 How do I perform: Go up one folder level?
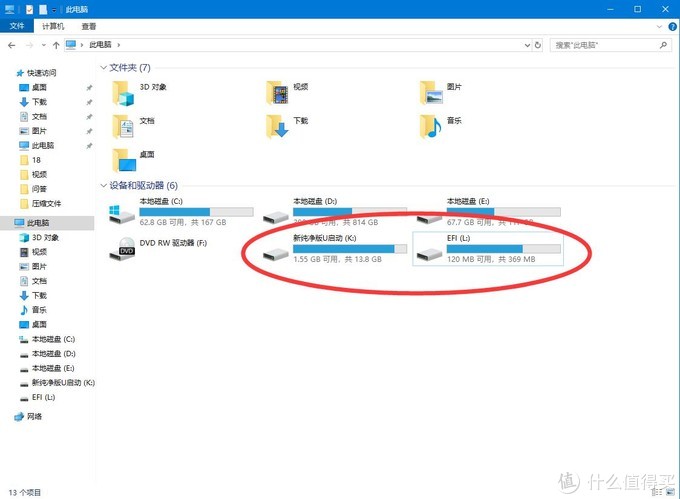click(x=56, y=45)
